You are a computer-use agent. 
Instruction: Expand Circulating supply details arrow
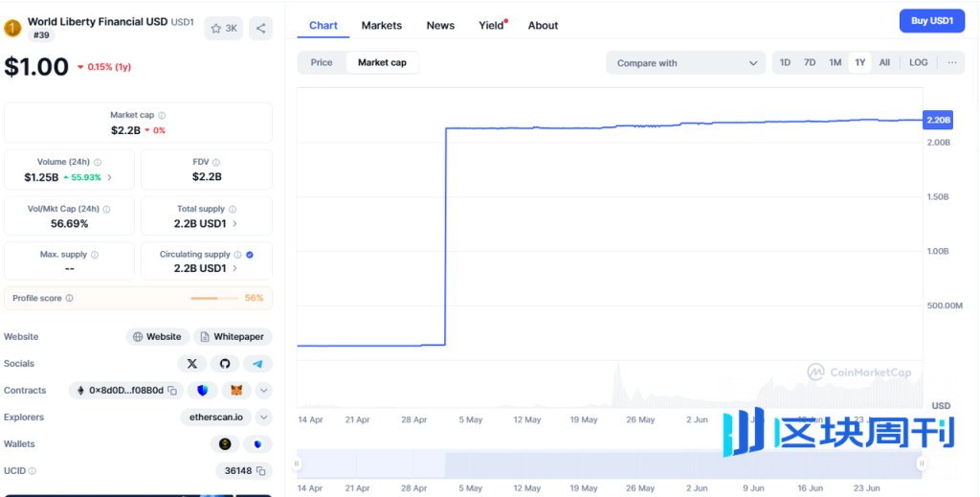click(x=235, y=268)
